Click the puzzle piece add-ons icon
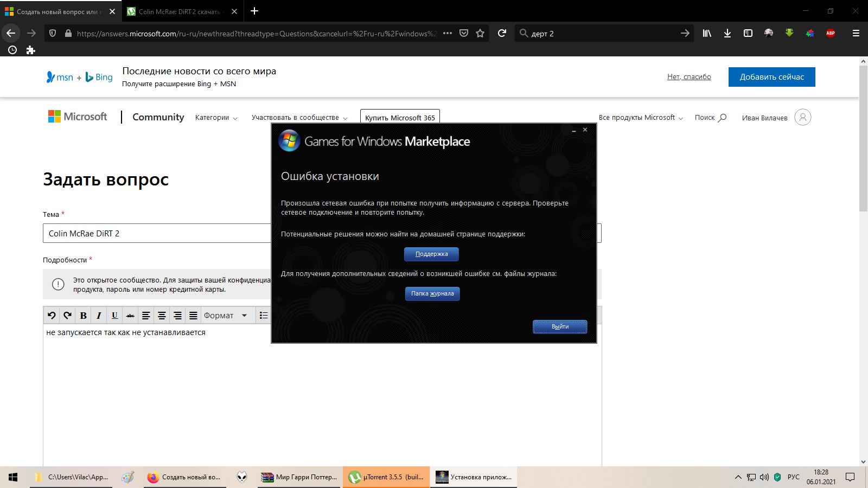Viewport: 868px width, 488px height. pos(30,50)
